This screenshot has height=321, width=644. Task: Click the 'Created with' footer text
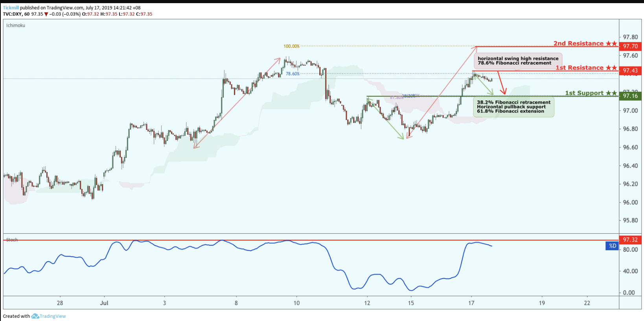tap(17, 316)
